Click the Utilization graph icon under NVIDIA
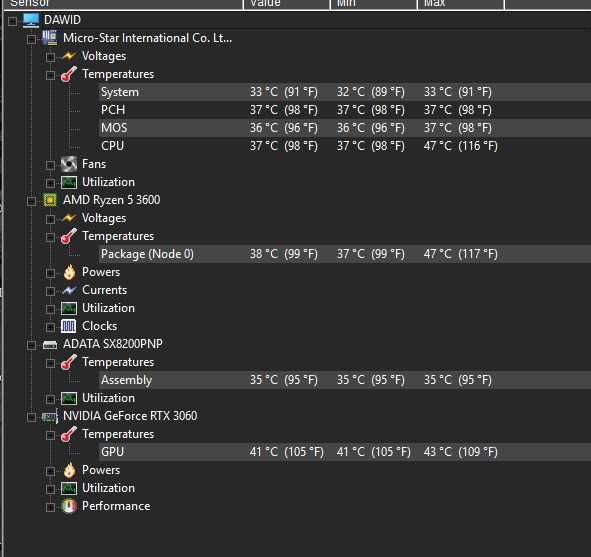The height and width of the screenshot is (557, 591). tap(69, 488)
